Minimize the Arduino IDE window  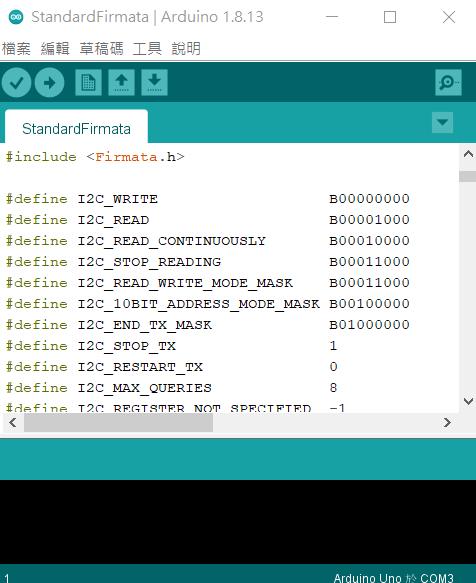[x=332, y=17]
